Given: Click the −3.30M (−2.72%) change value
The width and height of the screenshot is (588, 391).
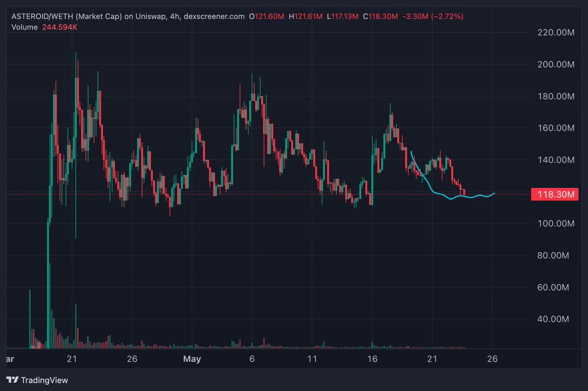Looking at the screenshot, I should 433,16.
